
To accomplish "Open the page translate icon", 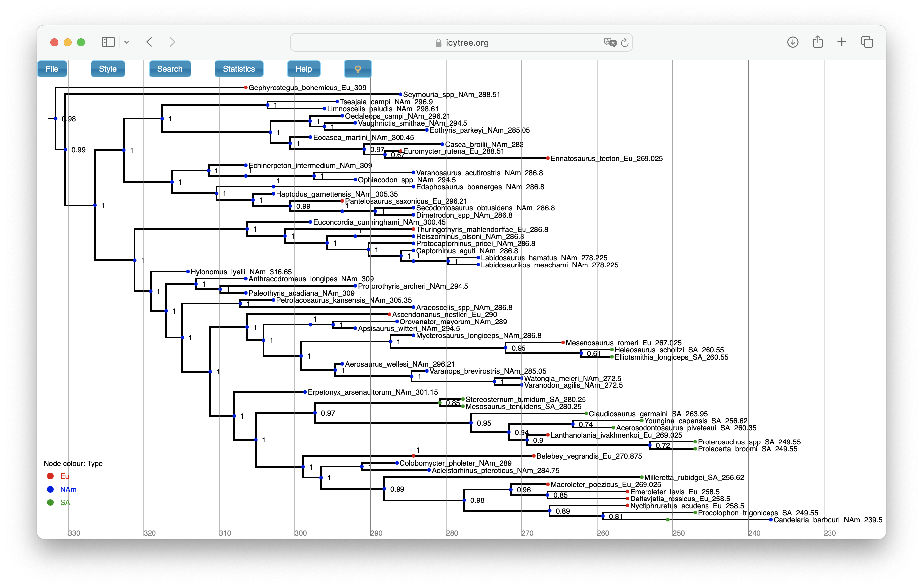I will (x=610, y=42).
